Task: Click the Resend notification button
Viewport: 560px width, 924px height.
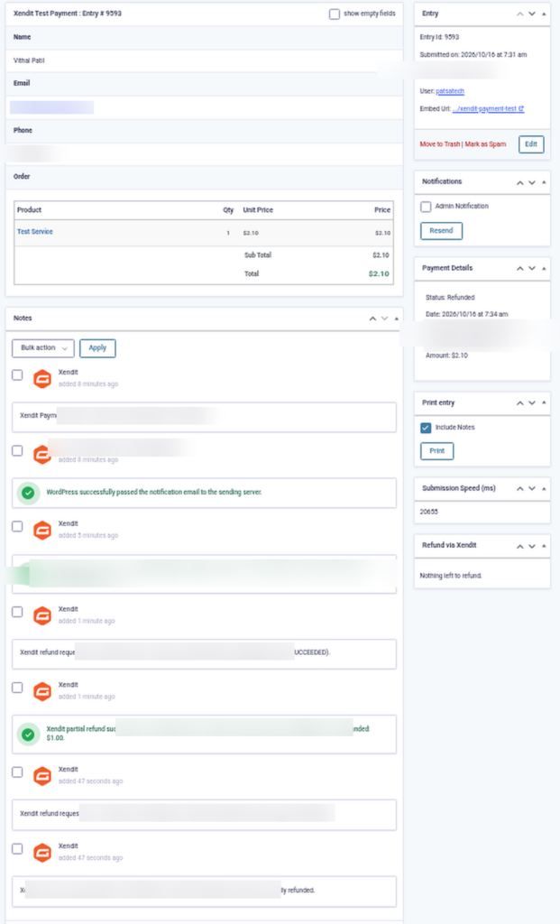Action: 442,231
